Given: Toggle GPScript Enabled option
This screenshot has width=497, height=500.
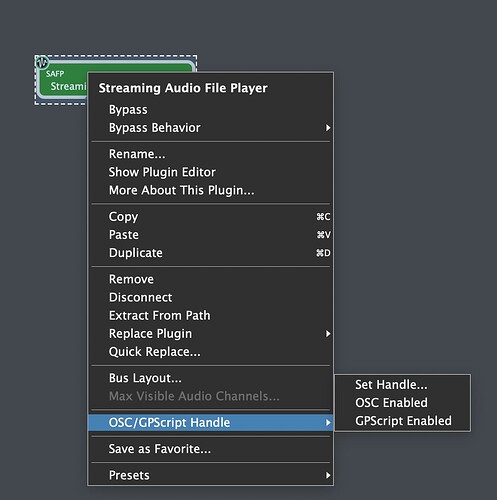Looking at the screenshot, I should point(402,421).
